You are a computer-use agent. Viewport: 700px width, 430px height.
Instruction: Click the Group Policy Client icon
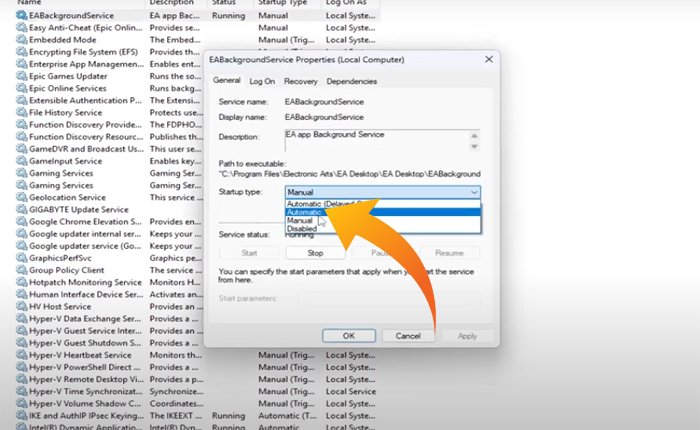coord(21,270)
